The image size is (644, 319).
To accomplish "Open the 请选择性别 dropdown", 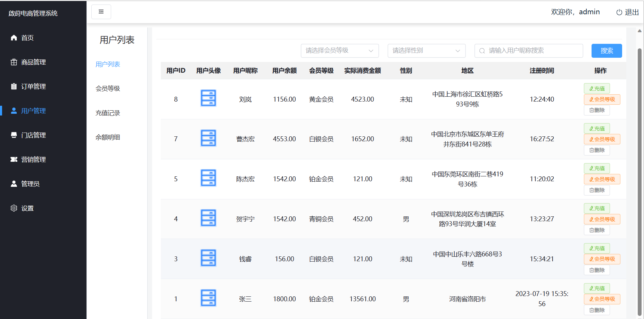I will (x=427, y=51).
